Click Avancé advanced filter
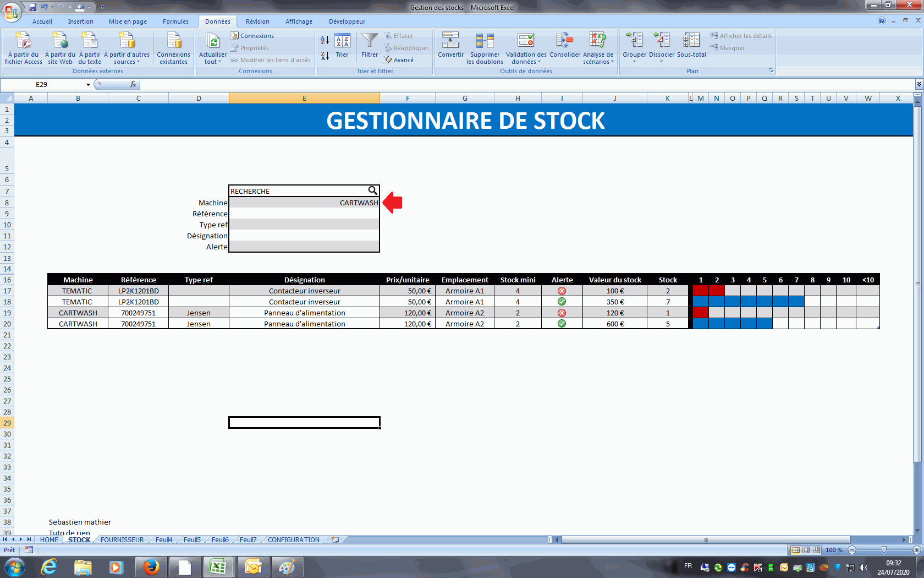Viewport: 924px width, 578px height. point(399,60)
